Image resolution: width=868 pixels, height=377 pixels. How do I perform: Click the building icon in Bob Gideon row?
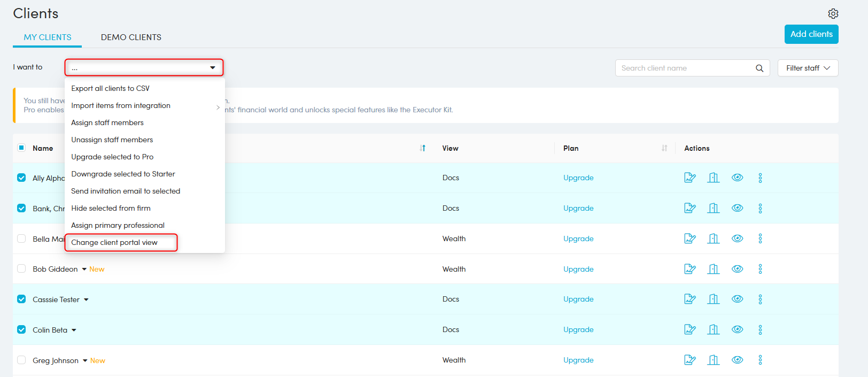click(x=713, y=269)
